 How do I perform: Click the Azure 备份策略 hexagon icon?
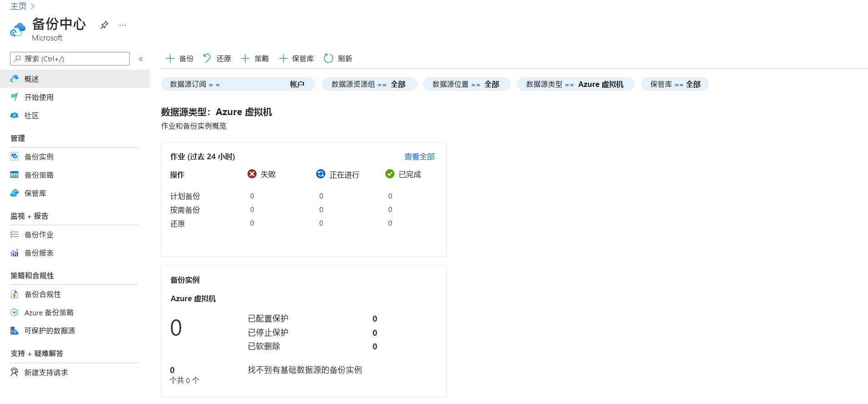pyautogui.click(x=15, y=312)
